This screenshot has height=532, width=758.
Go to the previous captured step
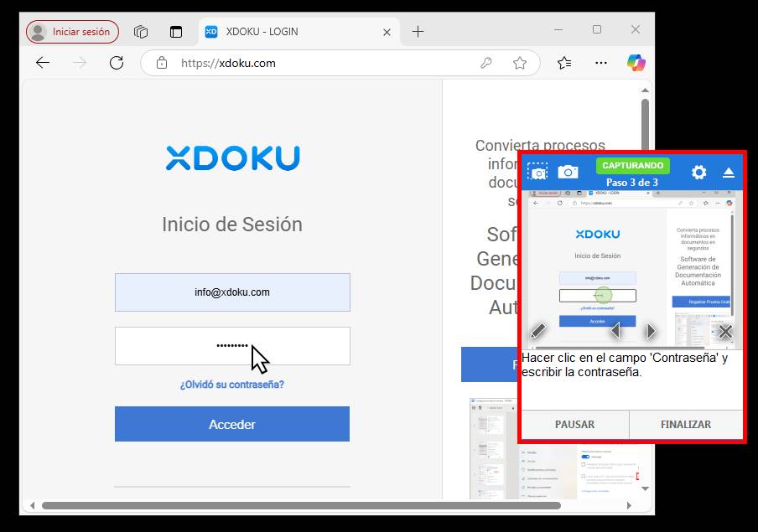pos(615,331)
